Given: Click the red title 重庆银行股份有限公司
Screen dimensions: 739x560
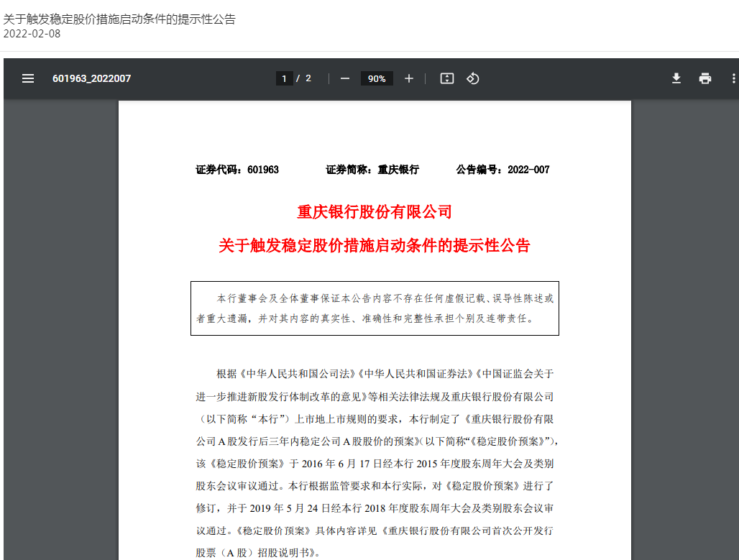Looking at the screenshot, I should point(375,212).
